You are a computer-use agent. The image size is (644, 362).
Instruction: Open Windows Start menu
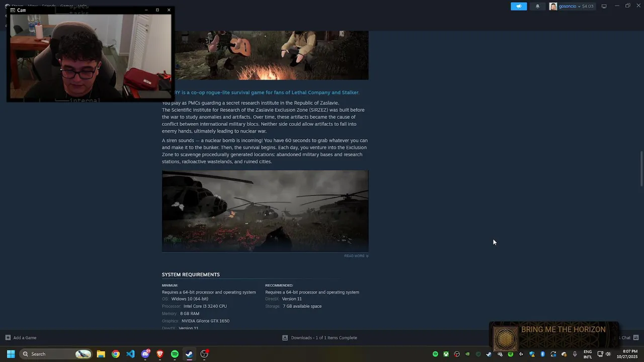click(11, 354)
